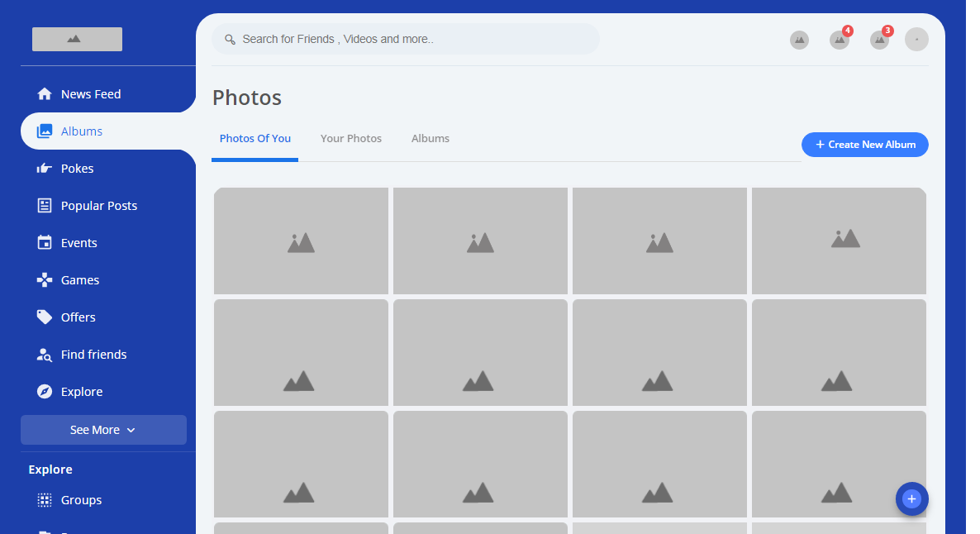Open the user profile avatar menu
980x534 pixels.
click(x=916, y=40)
